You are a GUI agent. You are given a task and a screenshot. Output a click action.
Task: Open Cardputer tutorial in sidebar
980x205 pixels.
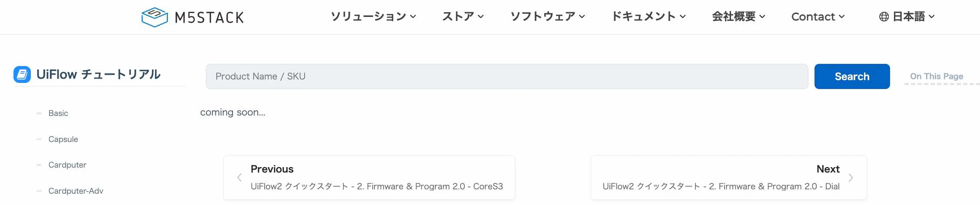click(x=67, y=165)
